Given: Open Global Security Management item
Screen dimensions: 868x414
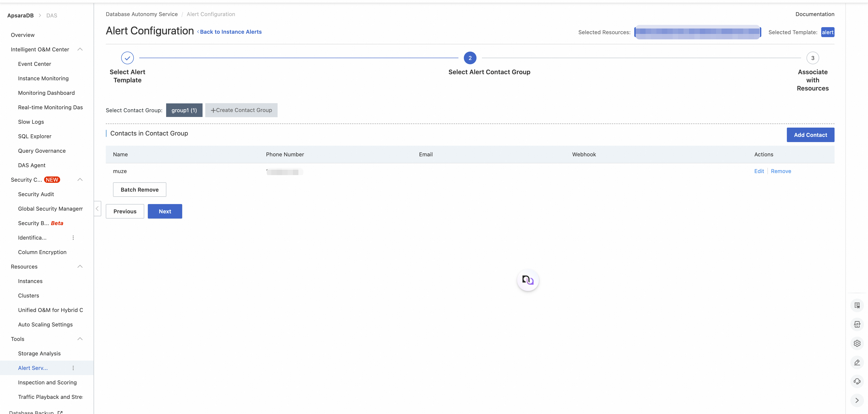Looking at the screenshot, I should pos(51,209).
